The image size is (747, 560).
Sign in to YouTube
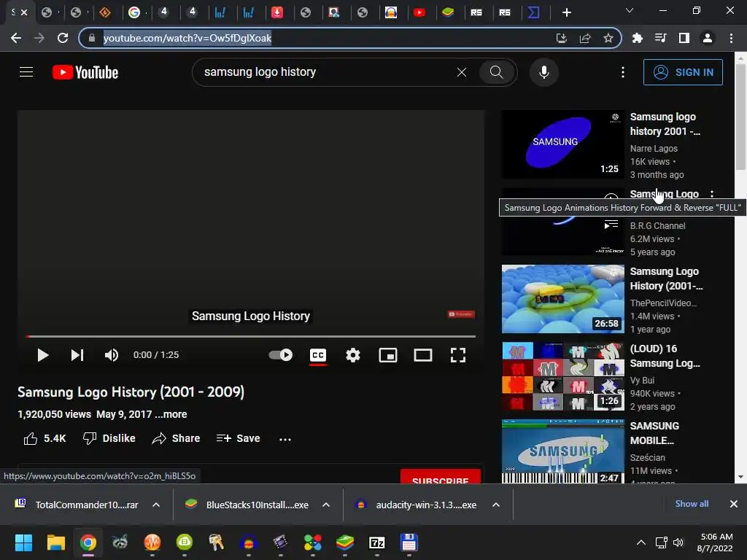click(x=683, y=72)
